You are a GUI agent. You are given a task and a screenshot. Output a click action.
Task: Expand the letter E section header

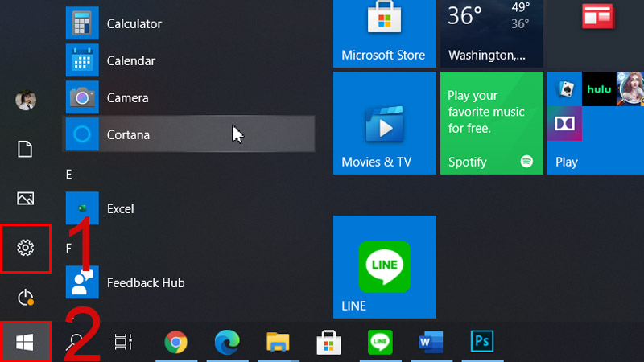point(69,175)
